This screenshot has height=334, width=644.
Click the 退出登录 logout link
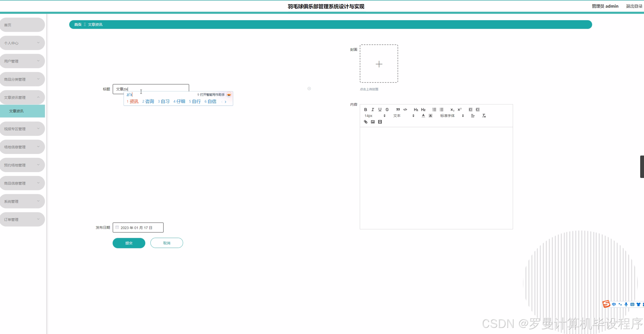coord(634,6)
